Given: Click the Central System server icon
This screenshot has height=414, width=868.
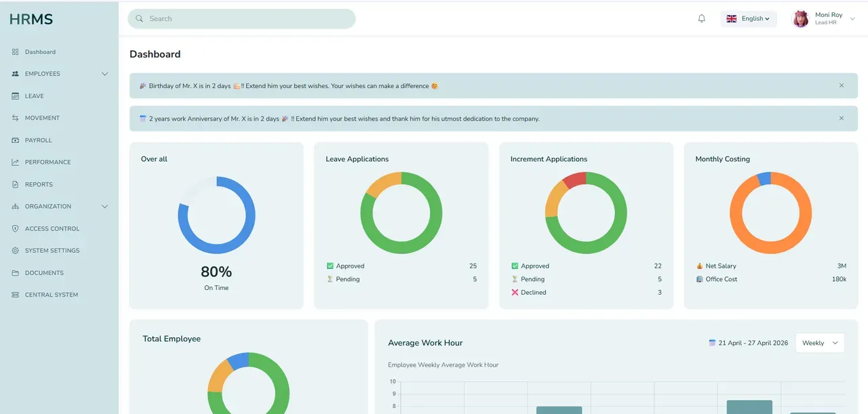Looking at the screenshot, I should pyautogui.click(x=15, y=295).
